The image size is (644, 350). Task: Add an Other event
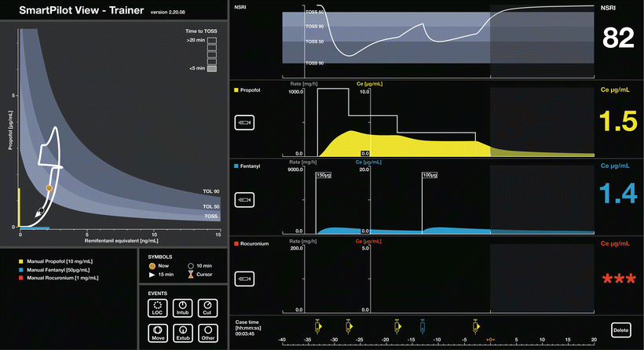point(206,334)
